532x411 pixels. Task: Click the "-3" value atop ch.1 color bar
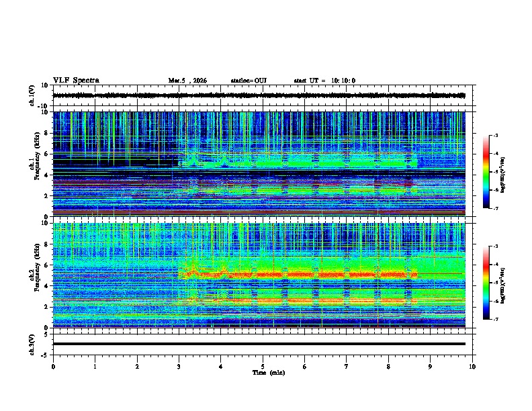495,135
